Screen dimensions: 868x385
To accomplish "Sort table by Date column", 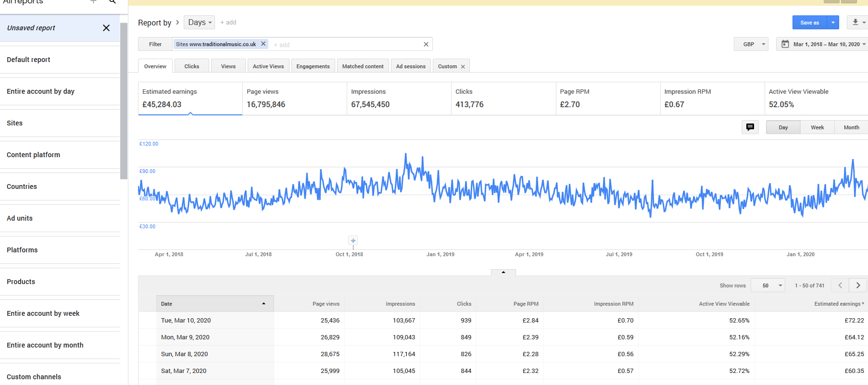I will pos(215,304).
